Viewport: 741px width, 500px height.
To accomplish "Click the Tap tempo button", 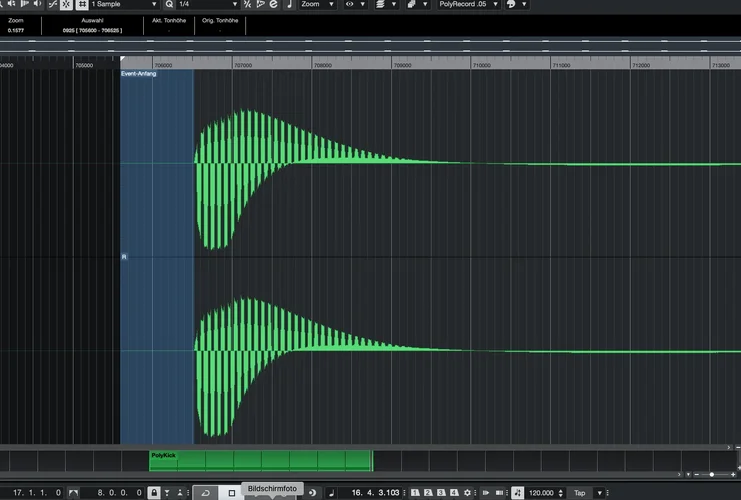I will tap(579, 493).
